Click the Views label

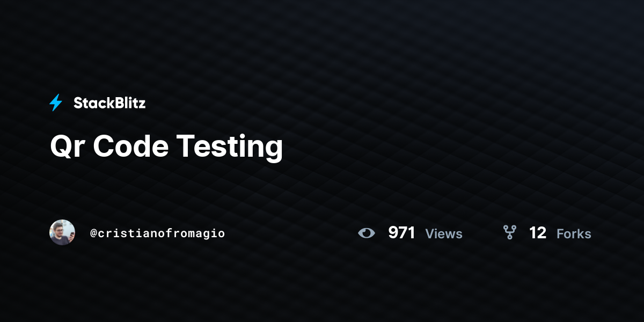click(444, 234)
